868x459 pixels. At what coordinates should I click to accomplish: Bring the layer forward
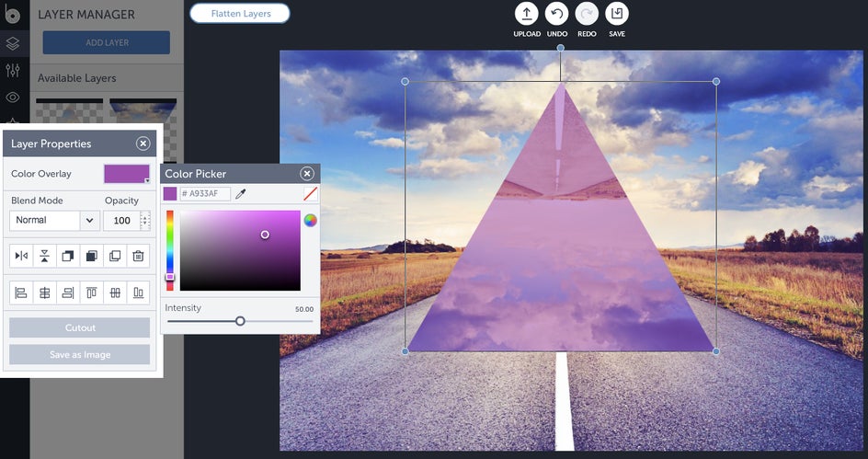67,256
